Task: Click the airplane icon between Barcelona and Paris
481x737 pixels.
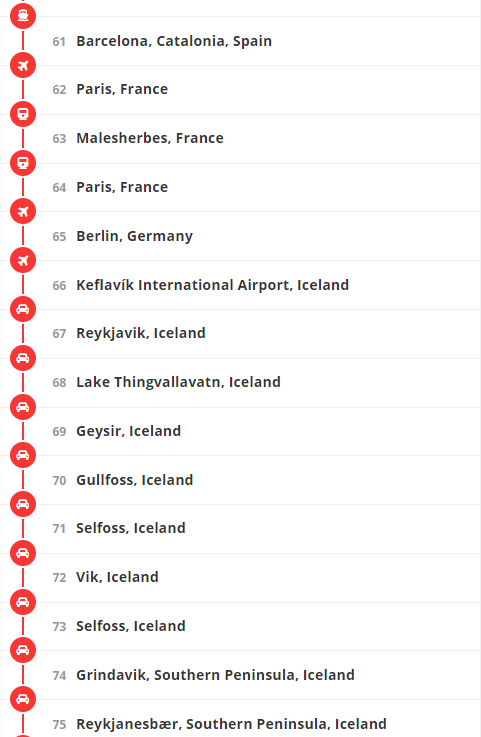Action: point(23,65)
